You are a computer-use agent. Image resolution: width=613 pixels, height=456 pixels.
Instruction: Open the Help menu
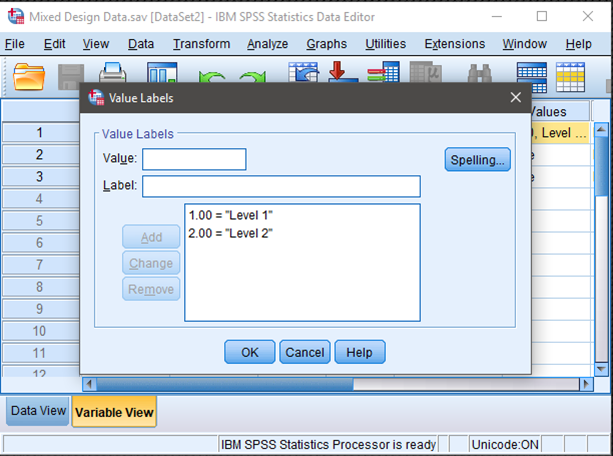click(578, 44)
